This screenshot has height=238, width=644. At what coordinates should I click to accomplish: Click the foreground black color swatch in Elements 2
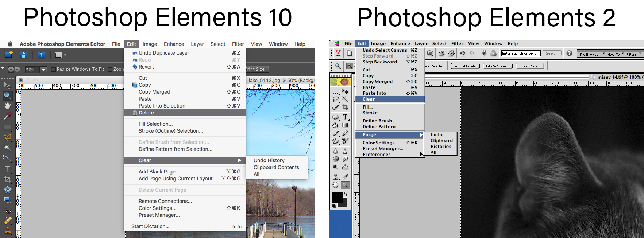coord(337,198)
